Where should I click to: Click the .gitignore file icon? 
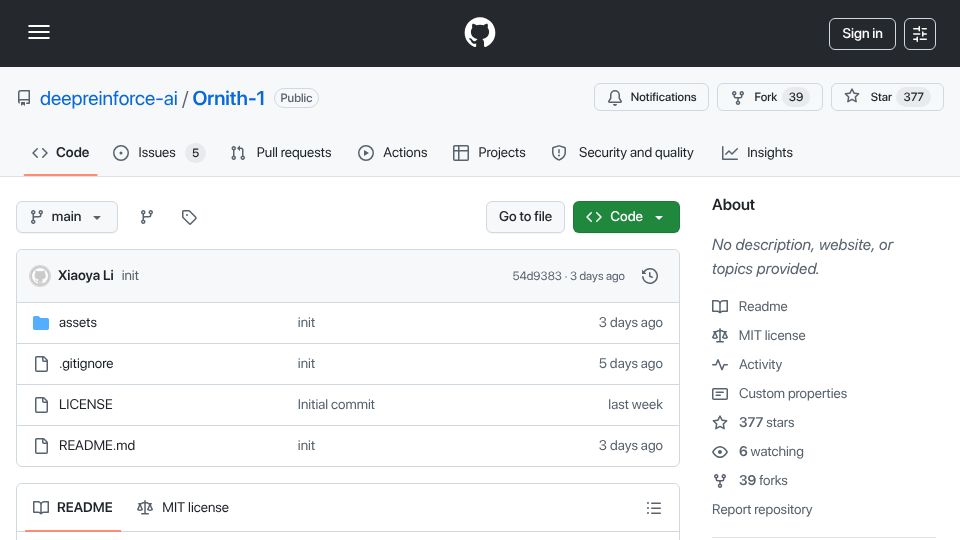coord(41,364)
